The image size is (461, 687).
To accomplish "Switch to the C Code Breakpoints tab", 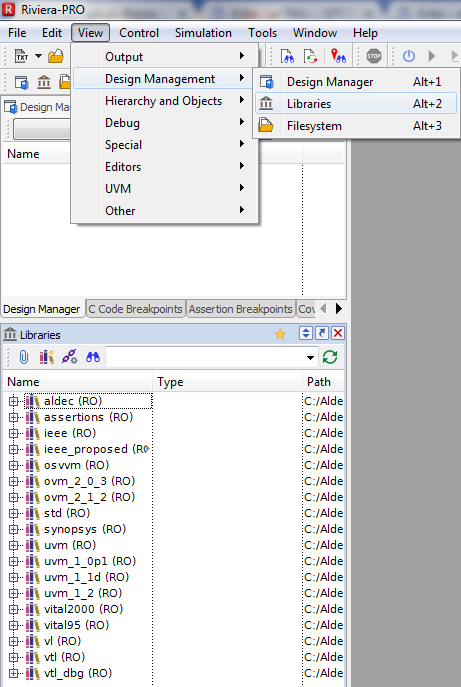I will [x=135, y=309].
